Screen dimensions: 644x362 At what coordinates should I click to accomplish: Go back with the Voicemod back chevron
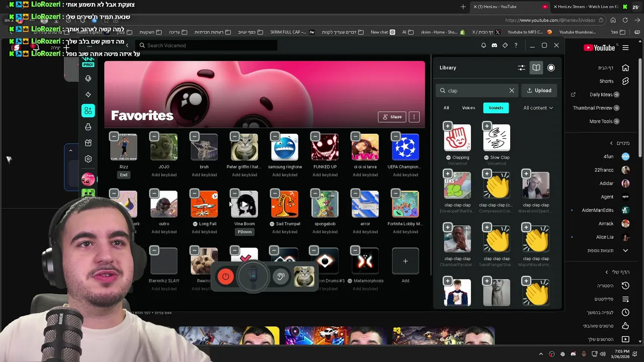(x=127, y=45)
